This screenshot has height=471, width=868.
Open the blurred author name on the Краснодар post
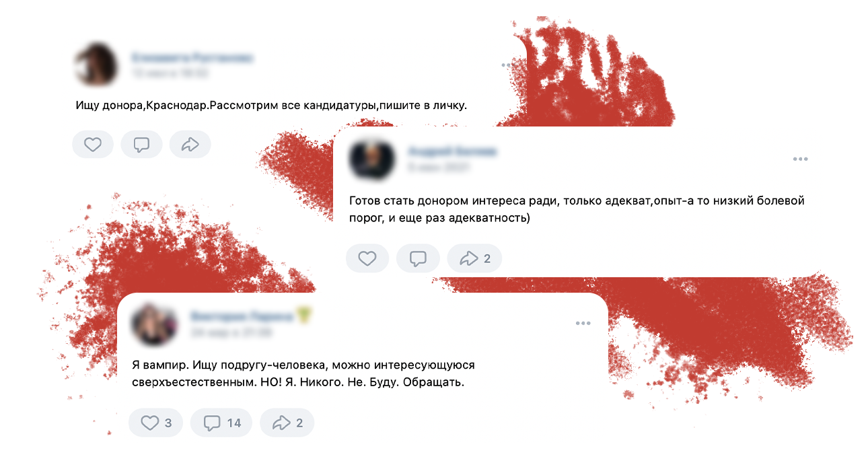(192, 58)
